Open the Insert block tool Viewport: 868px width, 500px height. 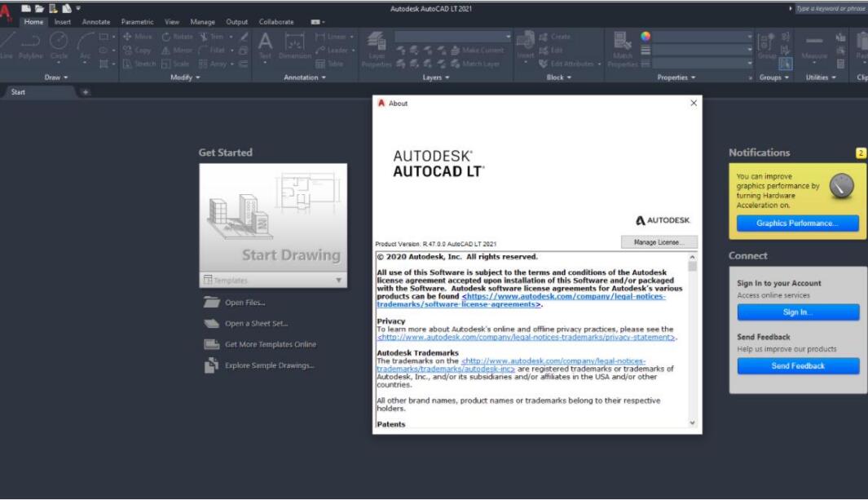pos(526,46)
